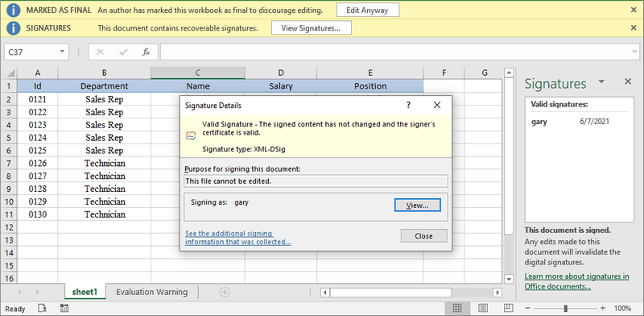This screenshot has width=644, height=316.
Task: Open 'See the additional signing information' link
Action: click(238, 238)
